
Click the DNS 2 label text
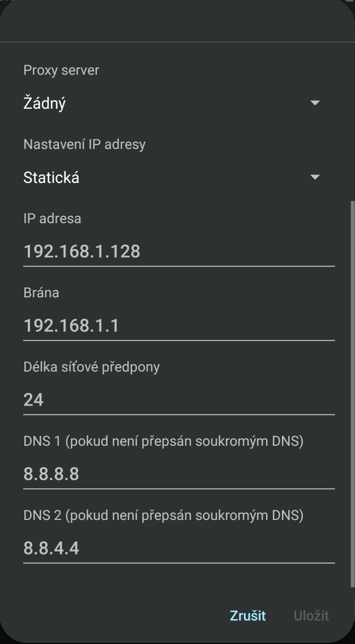coord(163,515)
